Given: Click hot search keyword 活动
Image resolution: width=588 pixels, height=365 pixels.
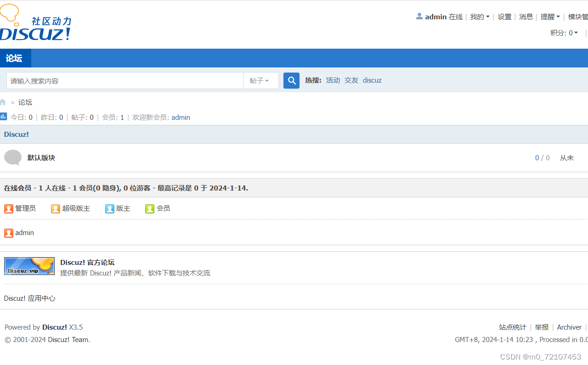Looking at the screenshot, I should coord(333,80).
